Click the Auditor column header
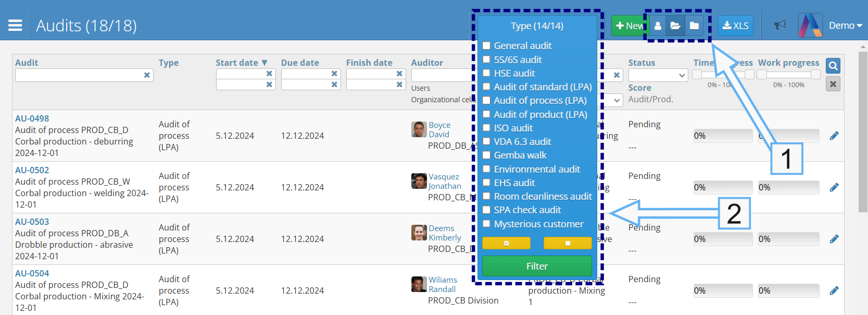The image size is (868, 315). pyautogui.click(x=427, y=63)
